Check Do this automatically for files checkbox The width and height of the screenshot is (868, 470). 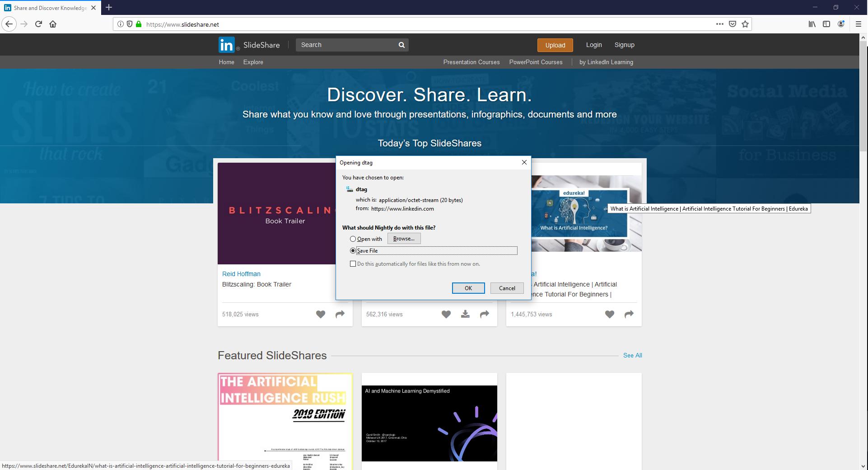pyautogui.click(x=353, y=263)
